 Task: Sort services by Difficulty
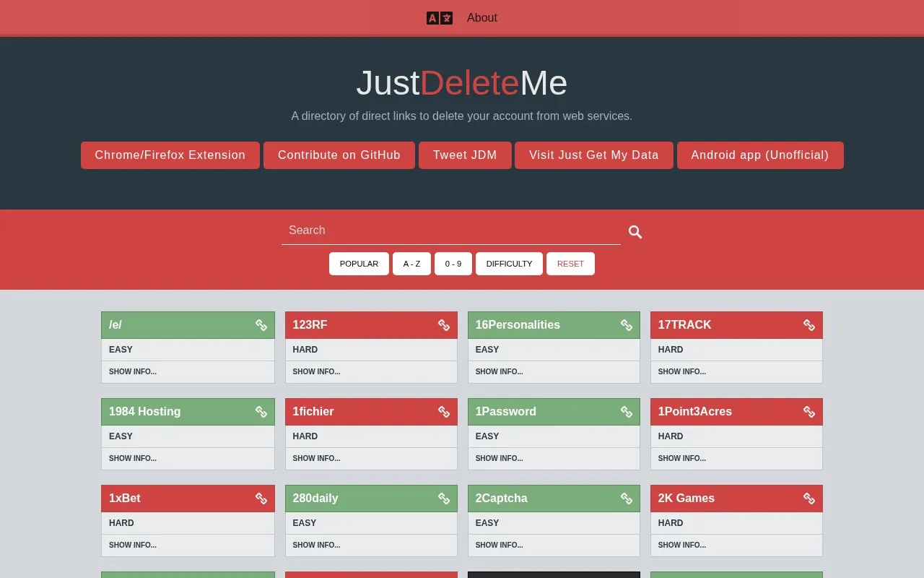pos(509,264)
